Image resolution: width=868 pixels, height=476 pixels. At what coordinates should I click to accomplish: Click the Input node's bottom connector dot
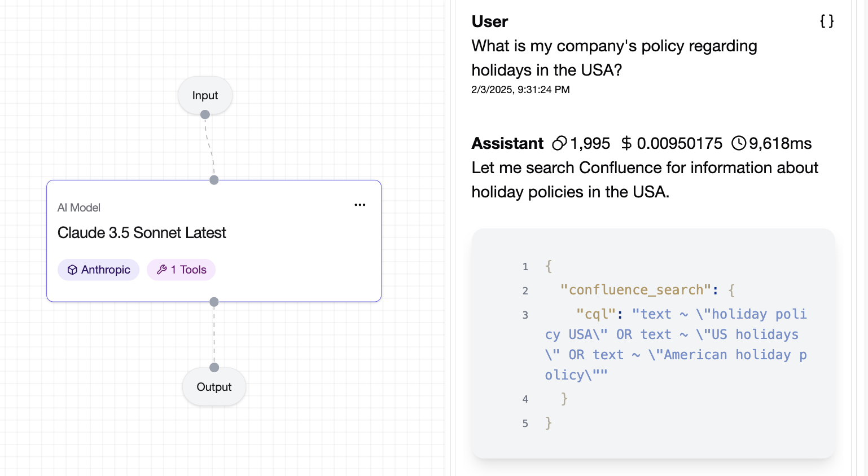click(205, 114)
